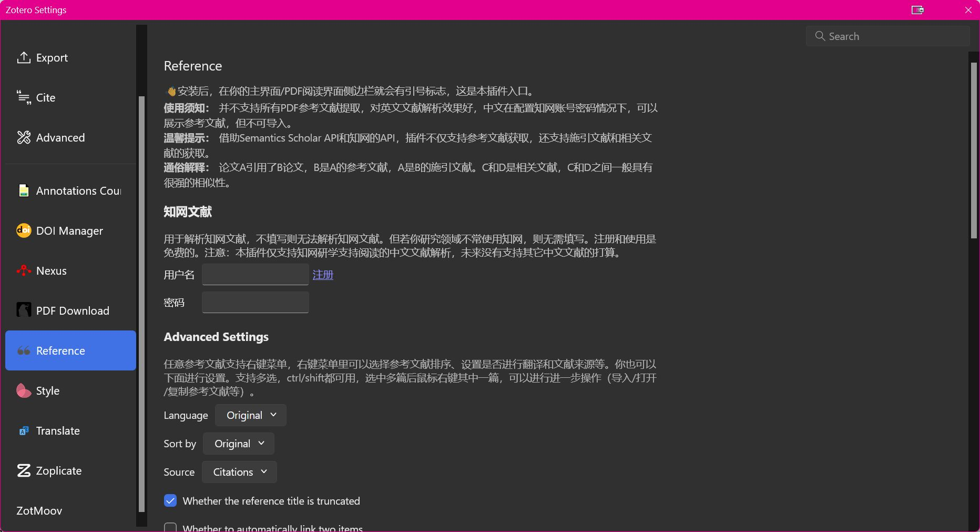Click the Advanced tools icon
Screen dimensions: 980x532
point(24,138)
